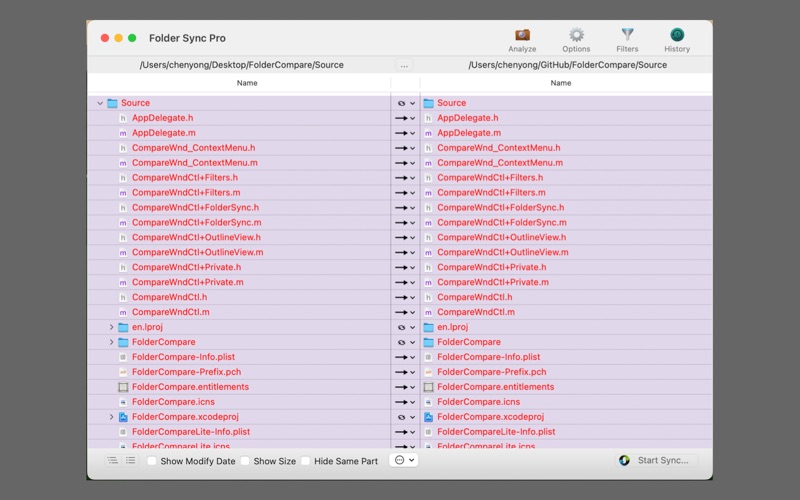Screen dimensions: 800x500
Task: Click the en.lproj folder icon in right pane
Action: pyautogui.click(x=429, y=327)
